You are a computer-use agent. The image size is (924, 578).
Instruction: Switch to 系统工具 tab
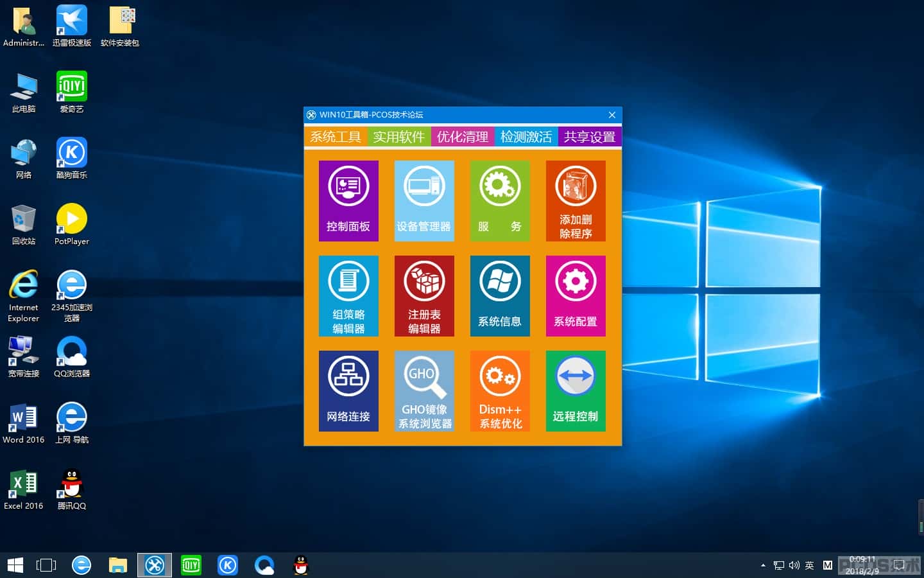336,137
